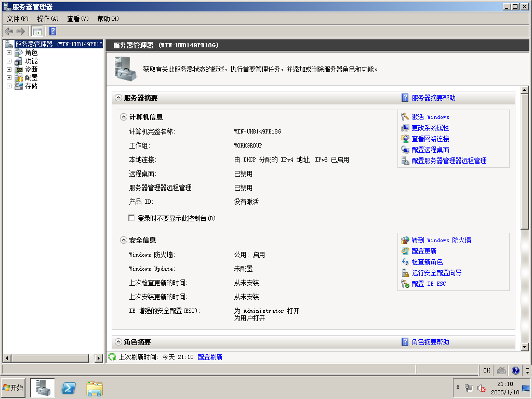The image size is (532, 399).
Task: Collapse the 安全信息 section
Action: 124,240
